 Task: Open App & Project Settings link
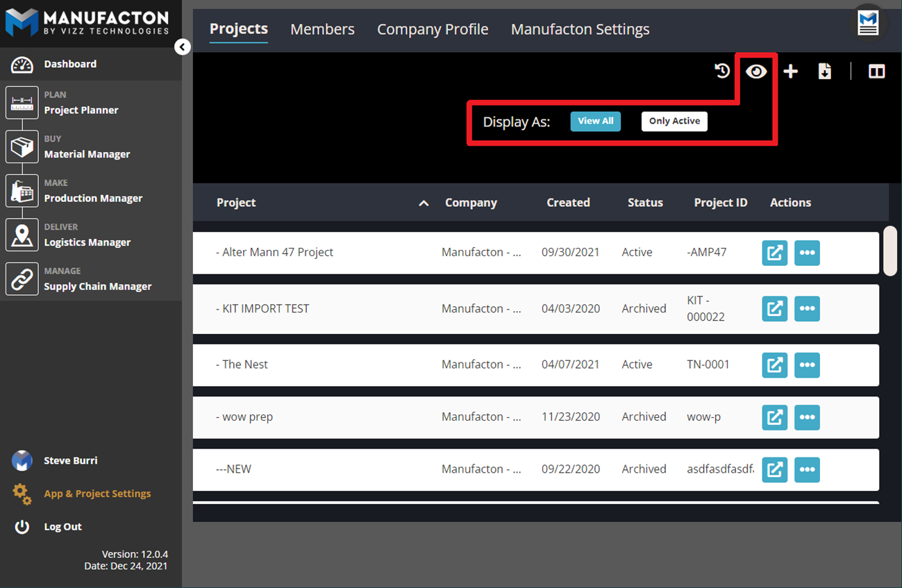pos(97,494)
